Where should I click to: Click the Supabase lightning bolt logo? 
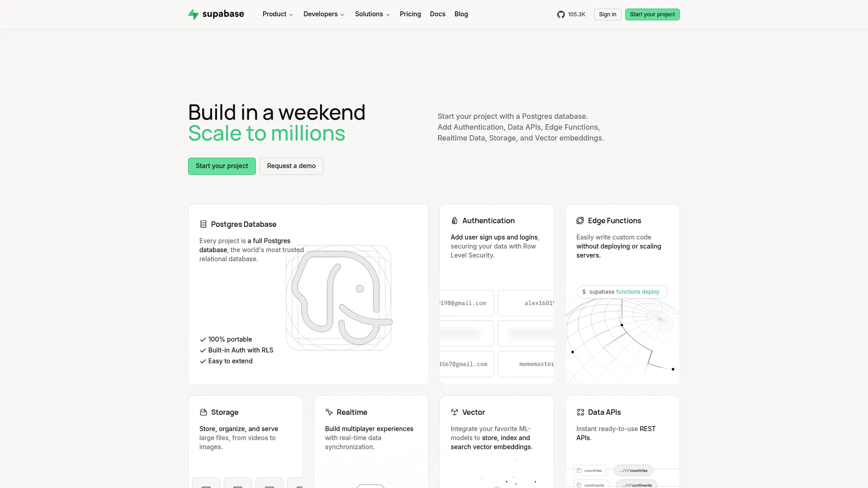tap(193, 14)
